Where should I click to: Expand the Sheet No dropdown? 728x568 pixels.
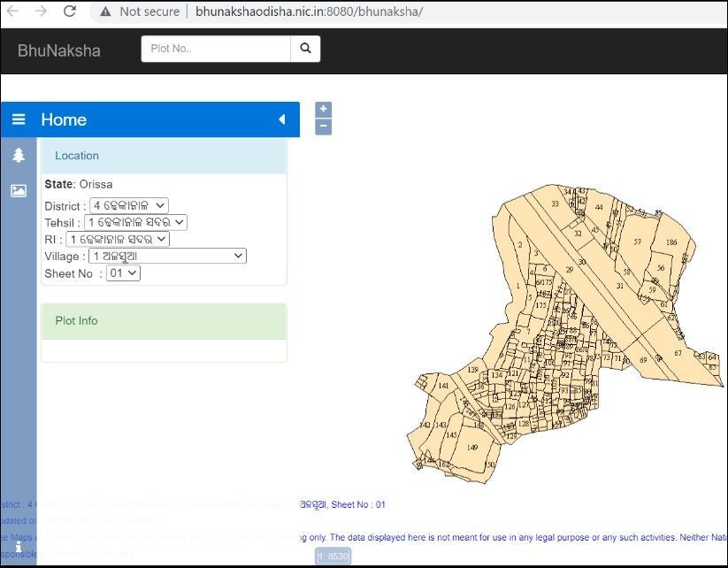tap(123, 272)
